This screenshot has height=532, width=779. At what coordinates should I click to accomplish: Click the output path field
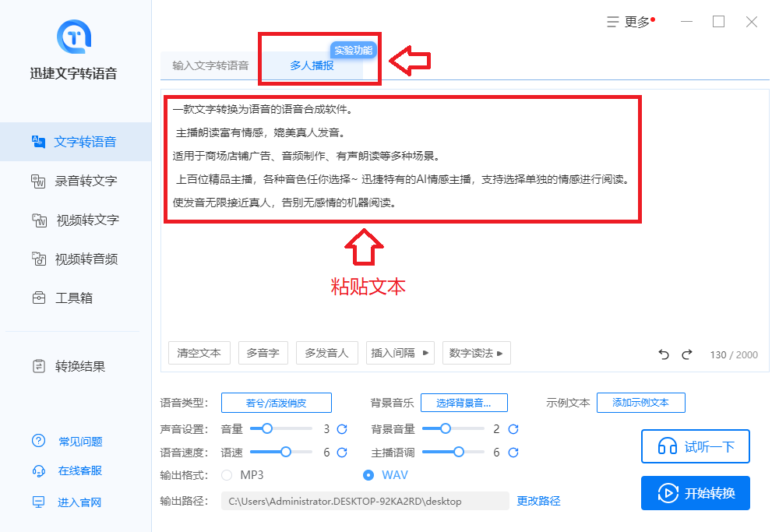[x=365, y=501]
